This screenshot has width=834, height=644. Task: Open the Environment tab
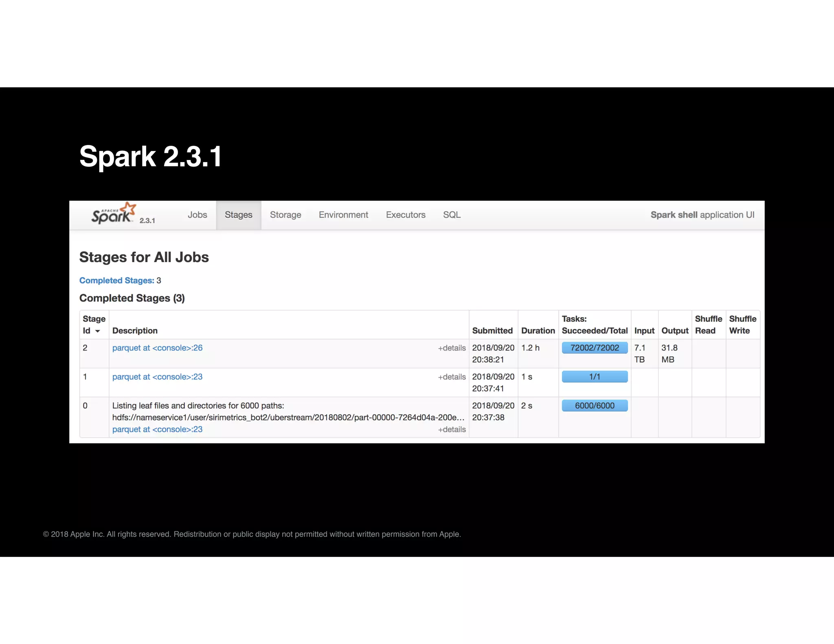coord(343,215)
